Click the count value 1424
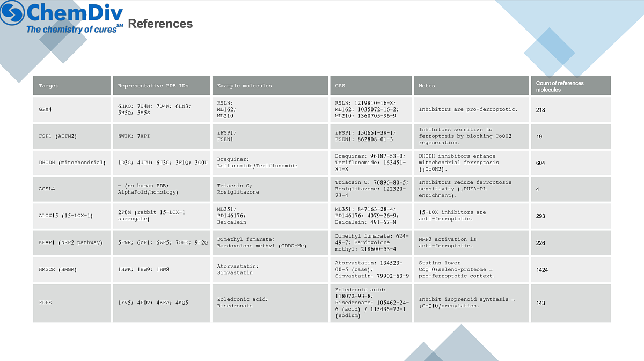Viewport: 644px width, 361px height. (x=542, y=270)
